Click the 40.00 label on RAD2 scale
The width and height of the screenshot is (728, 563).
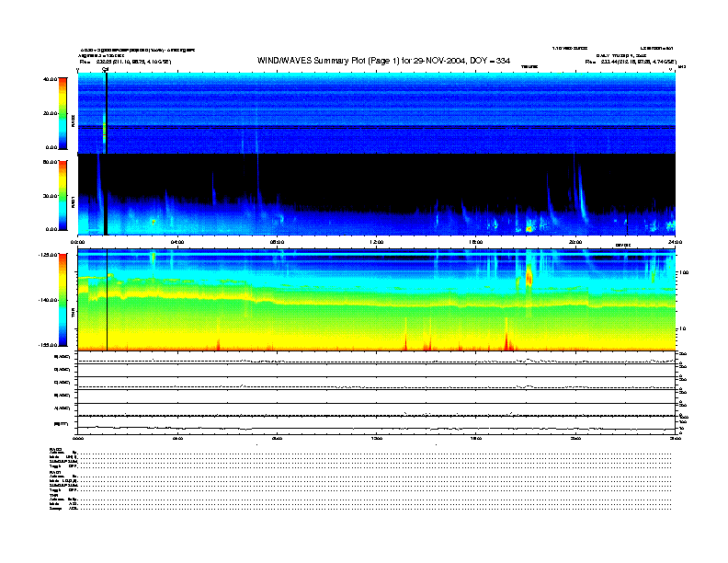coord(49,80)
